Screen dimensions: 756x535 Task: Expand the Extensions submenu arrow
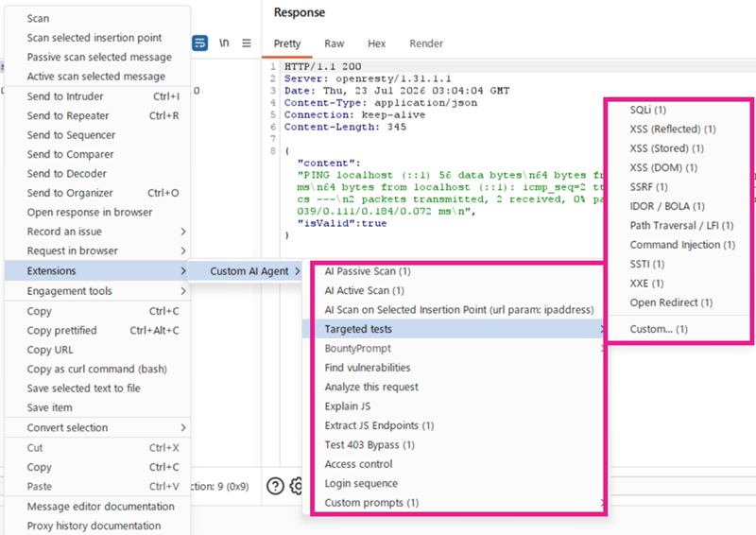(183, 271)
